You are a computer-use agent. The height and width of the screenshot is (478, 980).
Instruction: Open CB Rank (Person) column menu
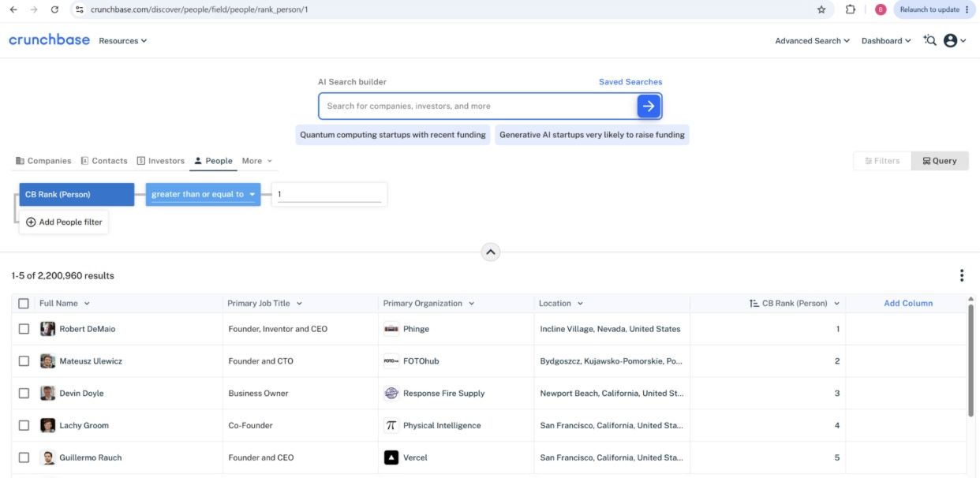click(836, 304)
